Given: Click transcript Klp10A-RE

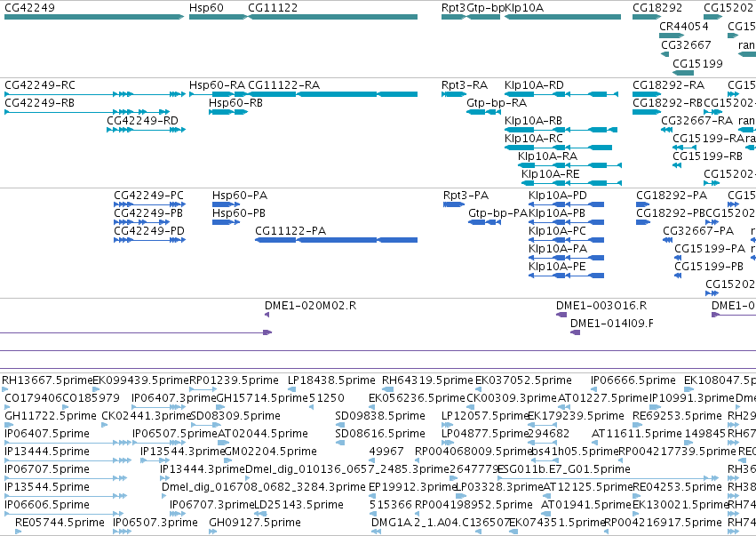Looking at the screenshot, I should coord(571,183).
